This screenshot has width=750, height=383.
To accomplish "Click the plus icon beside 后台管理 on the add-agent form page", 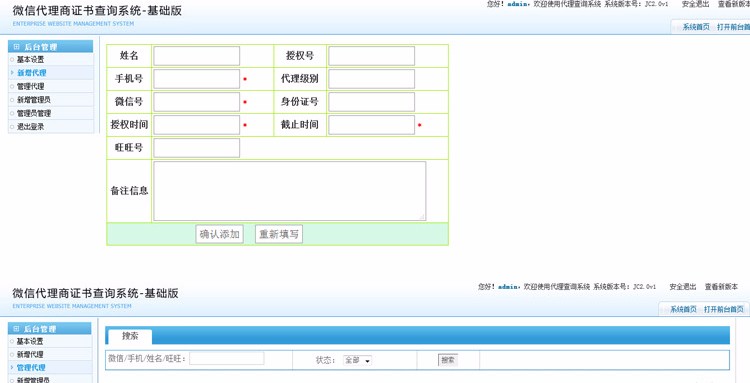I will tap(16, 47).
